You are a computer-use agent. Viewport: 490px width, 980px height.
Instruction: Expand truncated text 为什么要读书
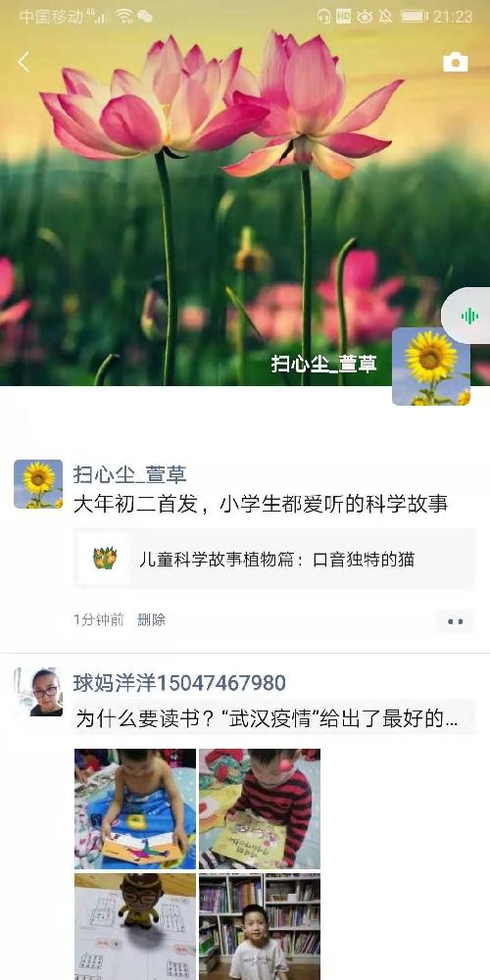(268, 718)
